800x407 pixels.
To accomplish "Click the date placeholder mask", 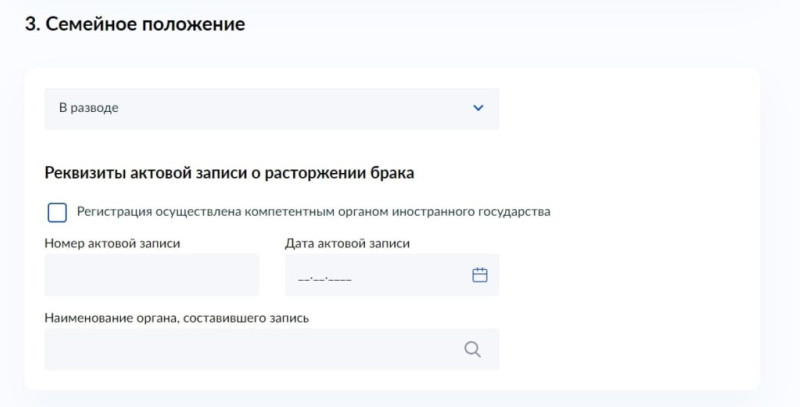I will (324, 279).
